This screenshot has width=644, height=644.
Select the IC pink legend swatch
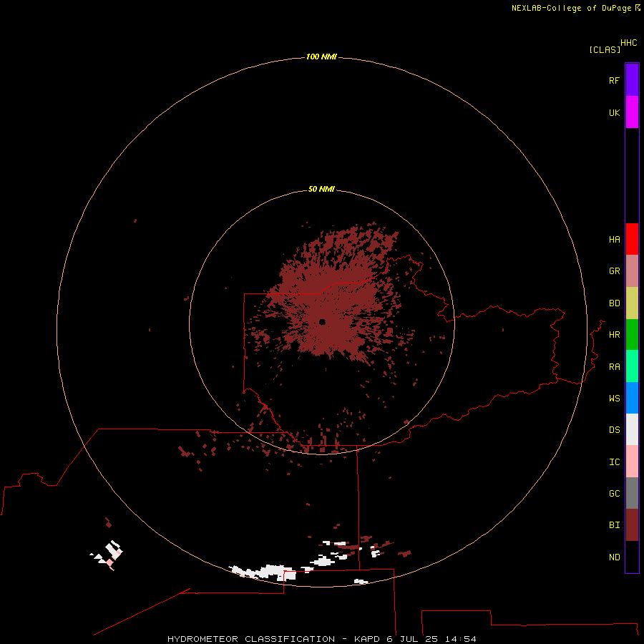pyautogui.click(x=632, y=462)
